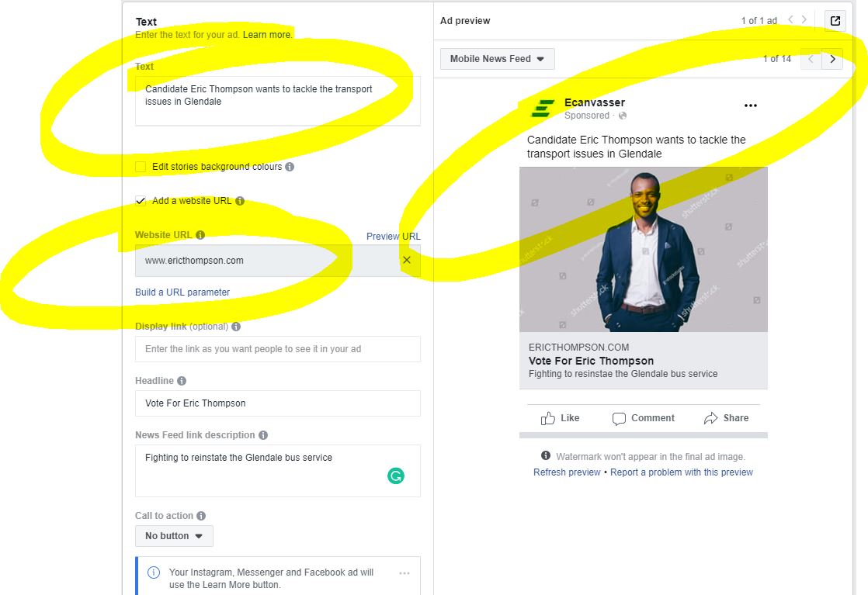Open the Learn more link
This screenshot has height=595, width=868.
(x=267, y=35)
